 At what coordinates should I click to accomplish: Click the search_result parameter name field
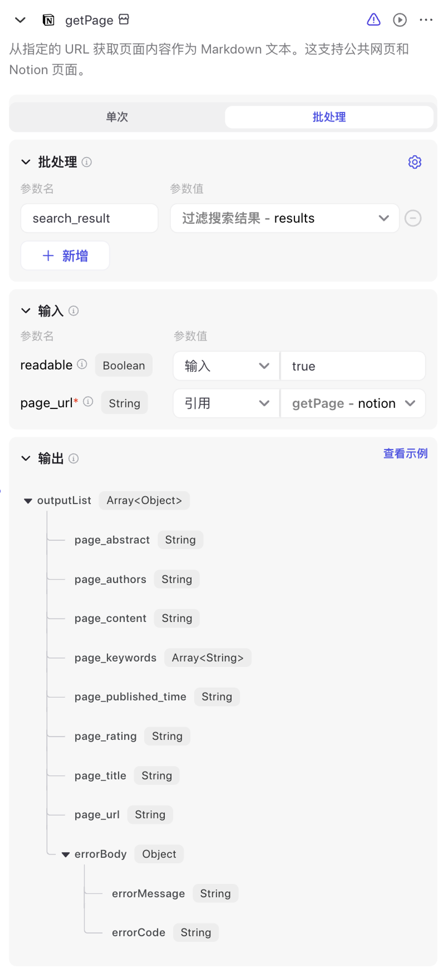point(89,218)
